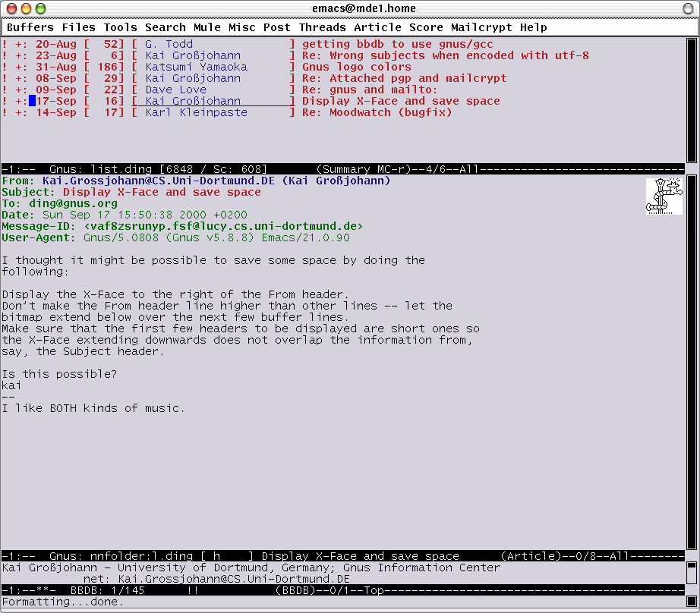Click the red close button of the Emacs window

coord(12,8)
